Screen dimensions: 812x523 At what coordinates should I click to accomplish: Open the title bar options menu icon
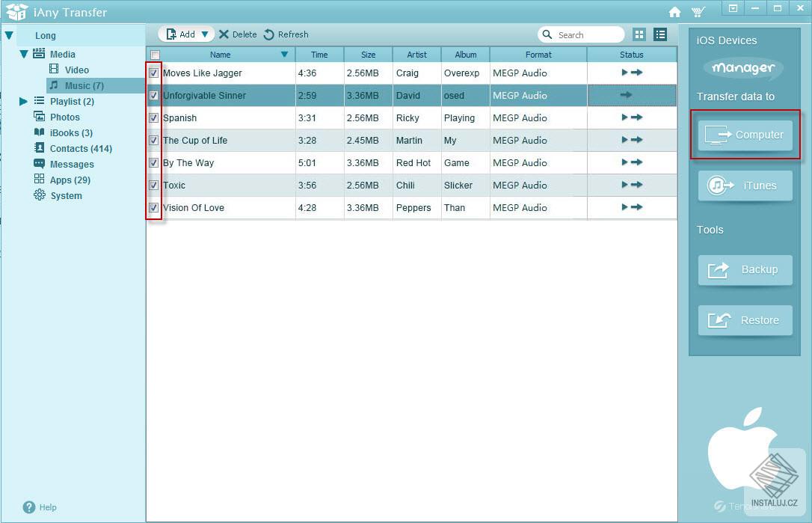[x=733, y=8]
